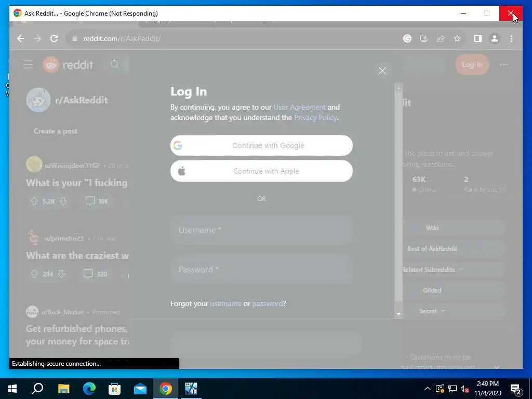
Task: Click the forgot username link
Action: click(225, 303)
